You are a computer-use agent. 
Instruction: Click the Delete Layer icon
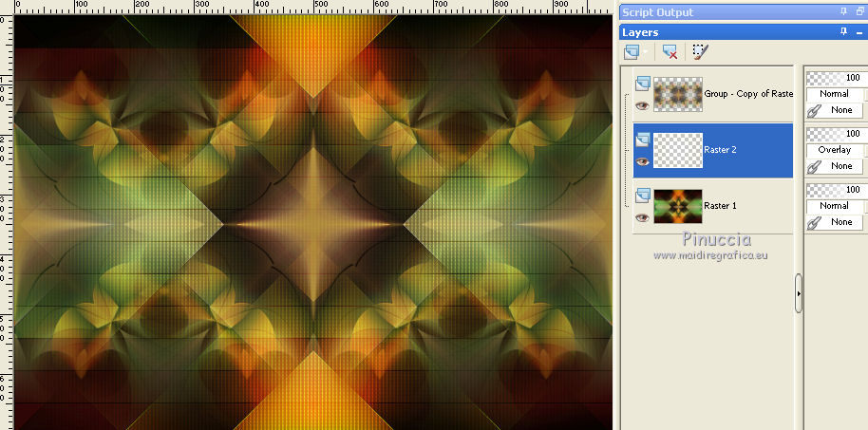point(670,52)
